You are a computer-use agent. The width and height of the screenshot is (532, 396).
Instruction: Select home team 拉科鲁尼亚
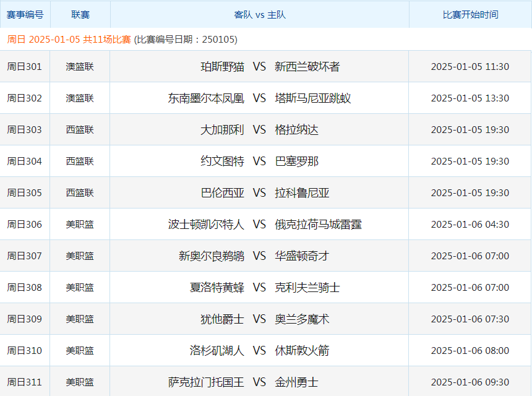(x=302, y=192)
